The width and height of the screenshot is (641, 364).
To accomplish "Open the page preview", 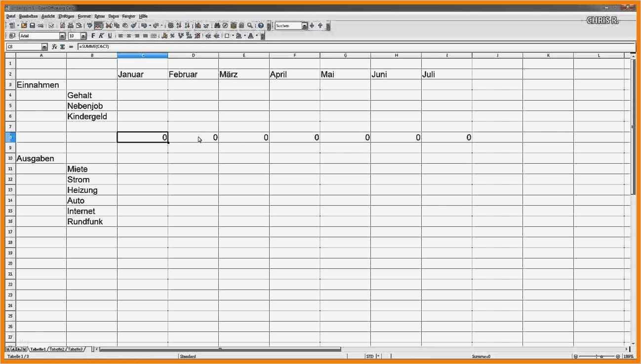I will coord(79,26).
